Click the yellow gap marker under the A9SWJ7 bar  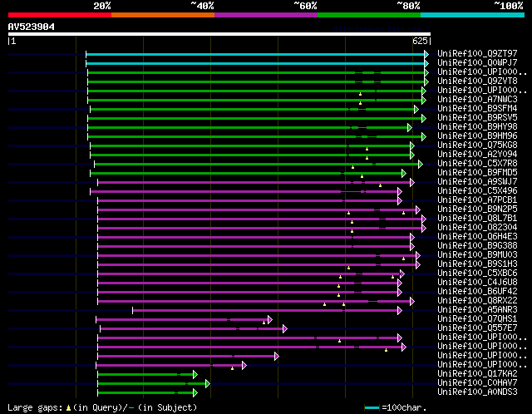pos(380,185)
